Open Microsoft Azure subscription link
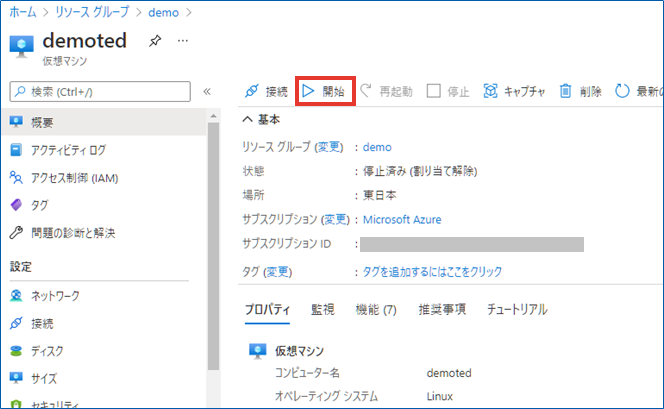The width and height of the screenshot is (664, 409). (402, 220)
